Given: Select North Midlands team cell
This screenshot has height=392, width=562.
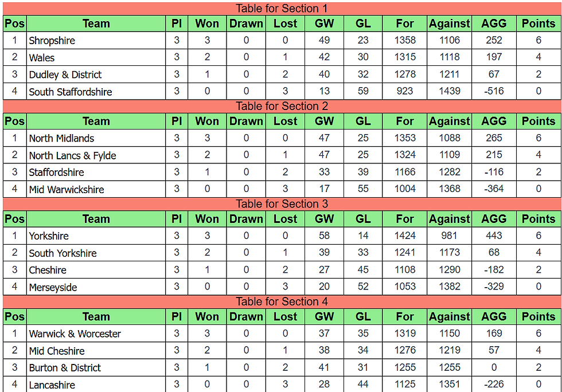Looking at the screenshot, I should (x=96, y=138).
